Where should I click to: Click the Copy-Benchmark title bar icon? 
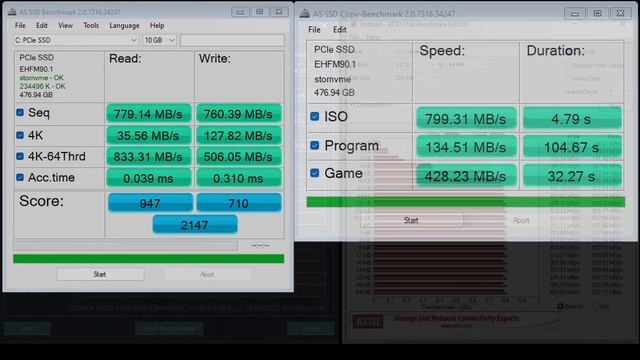tap(304, 13)
